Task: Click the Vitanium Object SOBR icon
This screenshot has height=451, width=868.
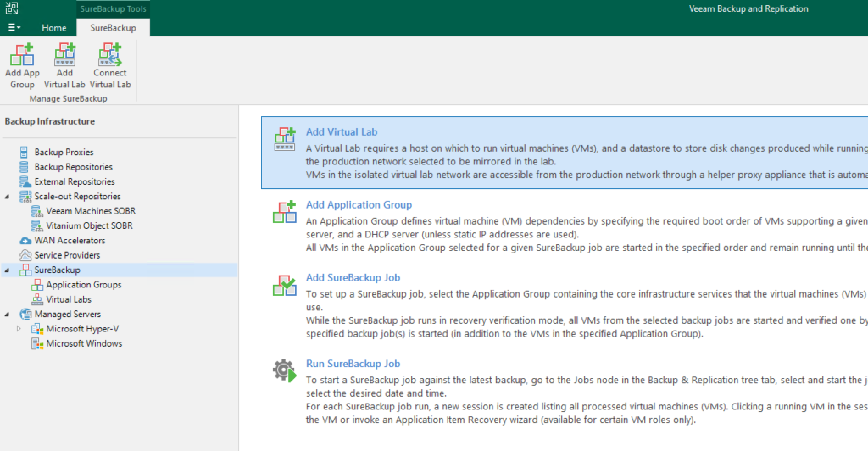Action: [37, 225]
